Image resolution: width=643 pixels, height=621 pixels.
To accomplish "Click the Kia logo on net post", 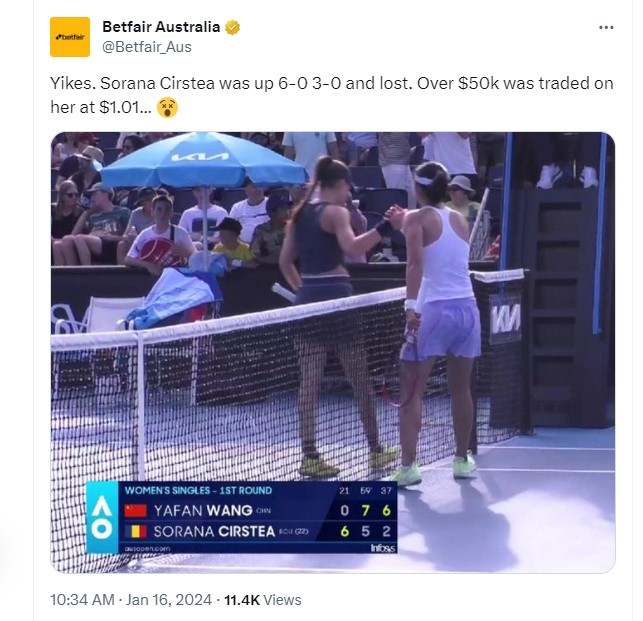I will [x=506, y=319].
